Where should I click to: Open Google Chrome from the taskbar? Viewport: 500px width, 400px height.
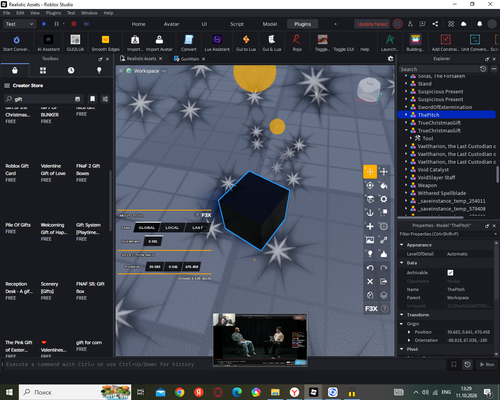coord(180,392)
